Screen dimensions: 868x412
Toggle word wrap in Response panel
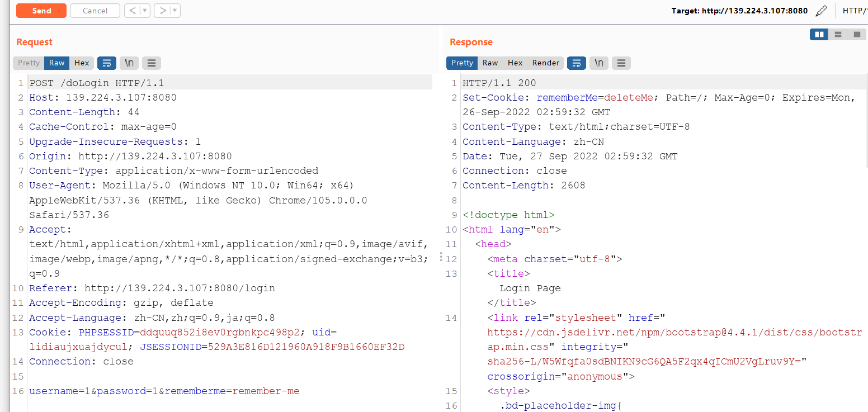577,63
